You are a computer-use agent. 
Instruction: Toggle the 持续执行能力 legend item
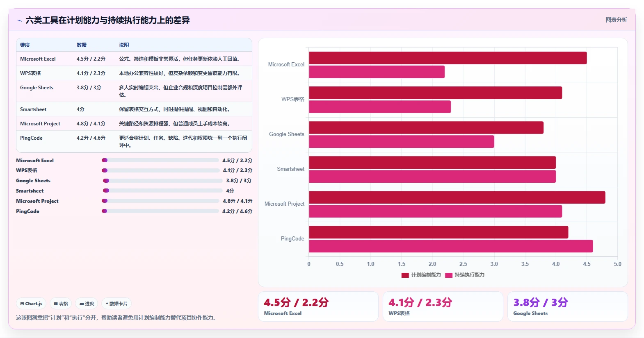[x=464, y=275]
